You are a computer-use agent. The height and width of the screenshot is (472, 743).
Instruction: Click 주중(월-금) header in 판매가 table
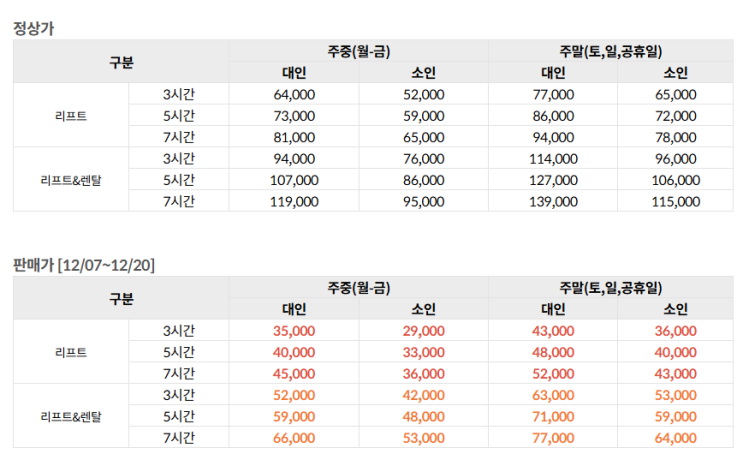click(358, 288)
